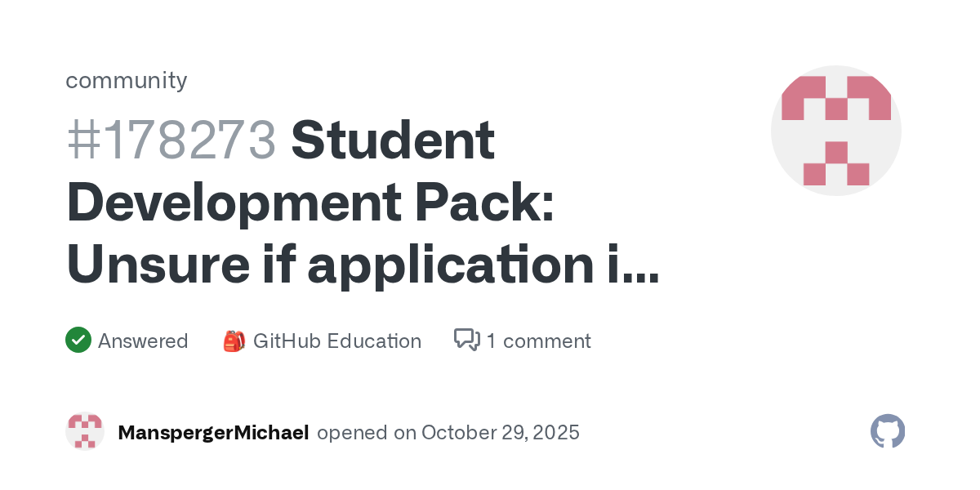Click the Development Pack: title line
The height and width of the screenshot is (490, 980).
click(310, 203)
